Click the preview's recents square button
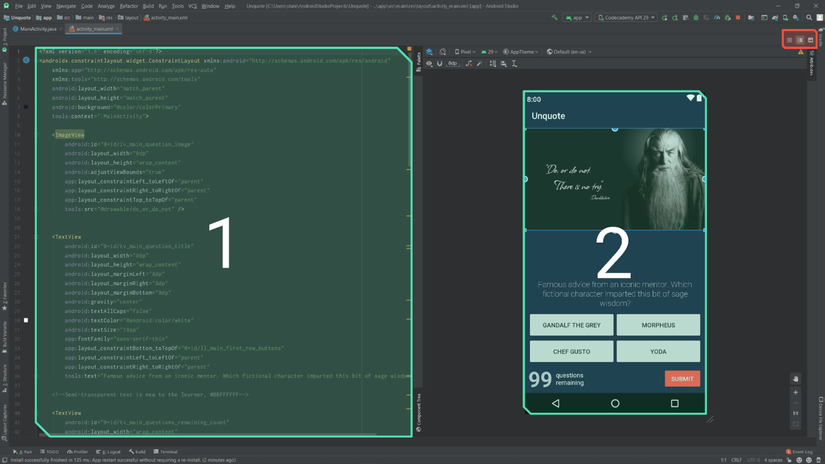The image size is (825, 464). pos(675,404)
